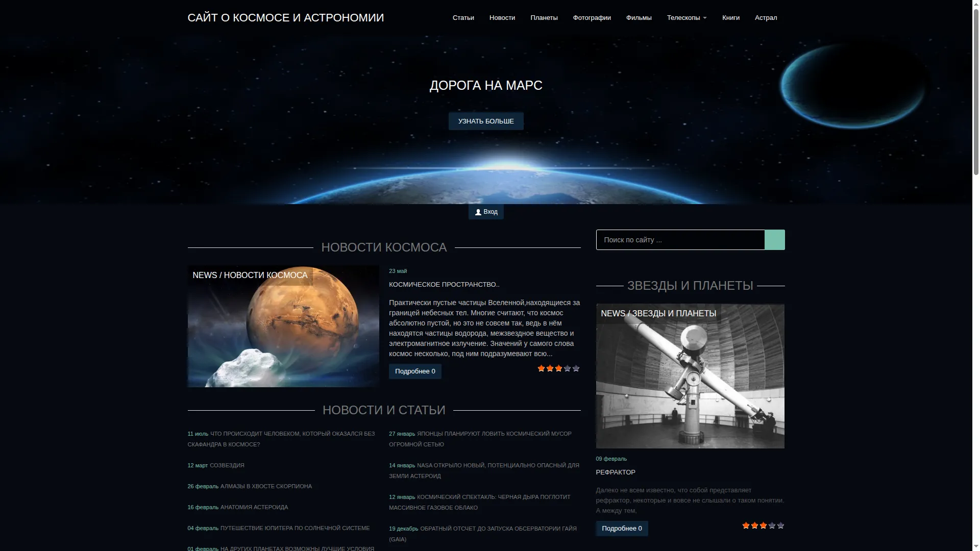Rate Космическое пространство article one star

(x=541, y=368)
